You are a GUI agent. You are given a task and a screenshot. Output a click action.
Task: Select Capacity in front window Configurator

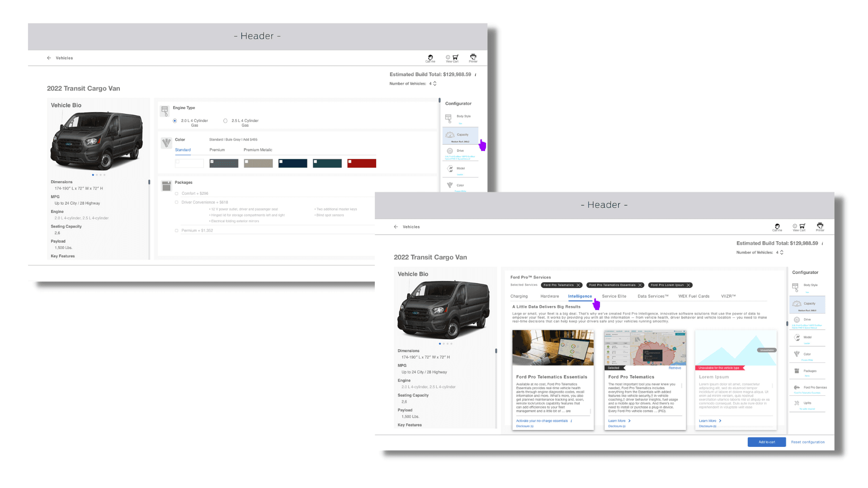coord(807,305)
